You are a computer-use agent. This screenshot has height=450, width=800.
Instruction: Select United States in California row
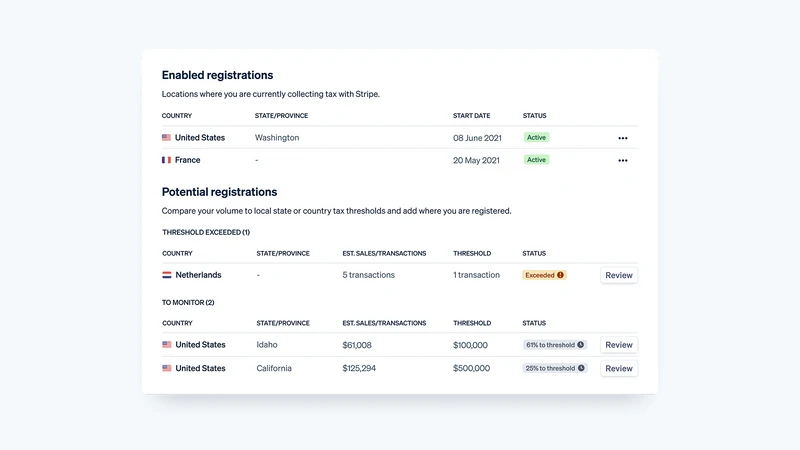click(x=200, y=368)
